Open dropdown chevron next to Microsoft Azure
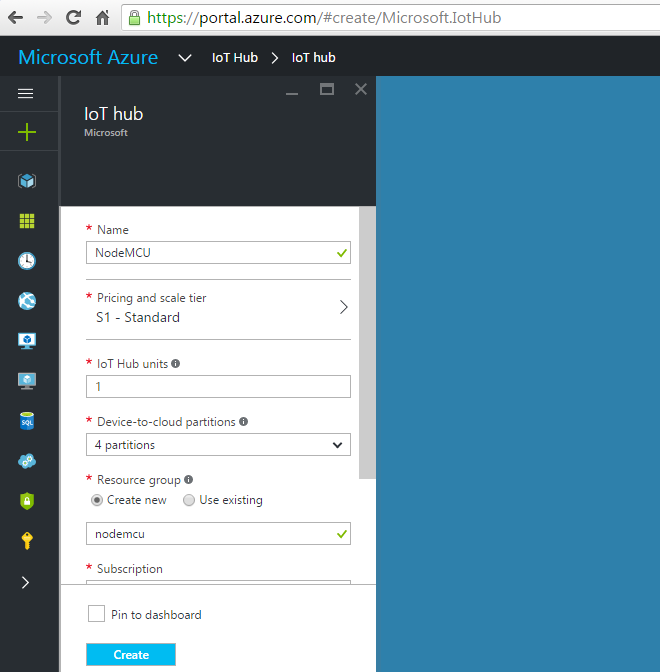The height and width of the screenshot is (672, 660). pos(185,57)
